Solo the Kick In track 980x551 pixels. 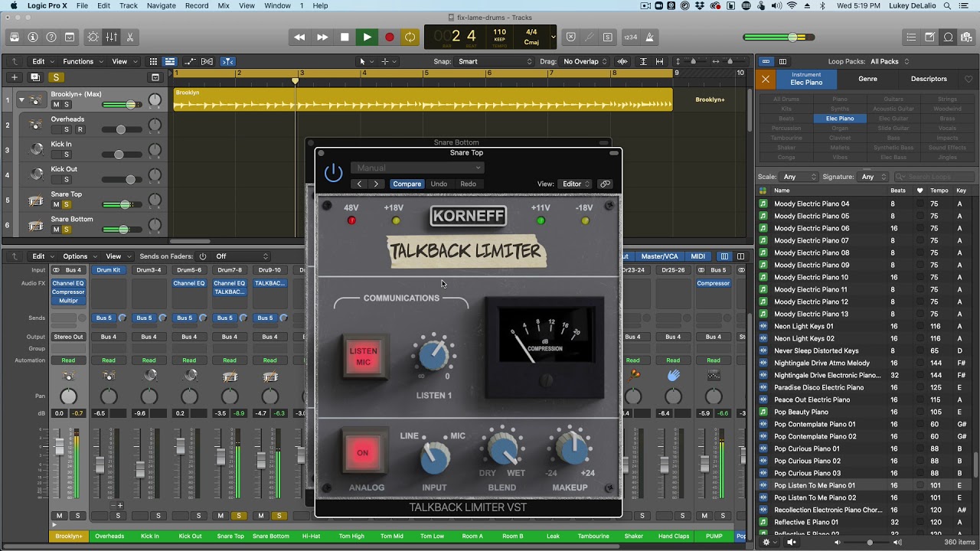coord(67,155)
